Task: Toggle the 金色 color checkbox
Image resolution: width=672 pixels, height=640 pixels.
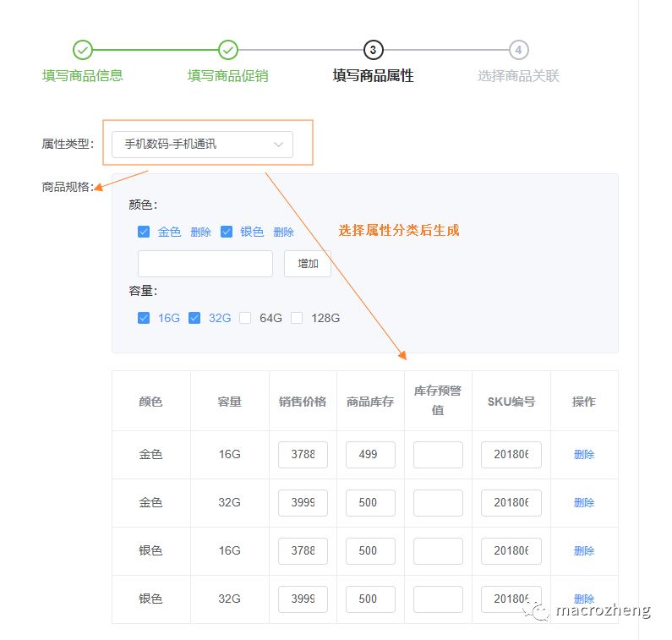Action: tap(144, 232)
